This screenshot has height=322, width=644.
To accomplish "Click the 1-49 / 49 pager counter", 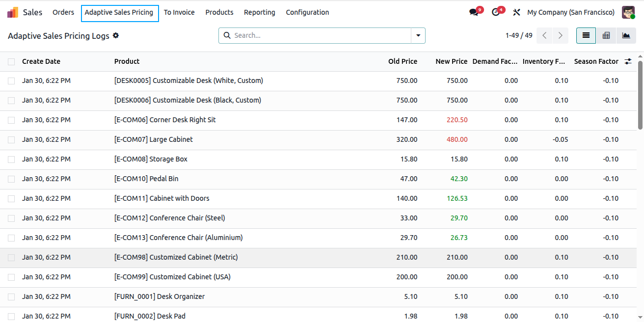I will click(x=519, y=35).
